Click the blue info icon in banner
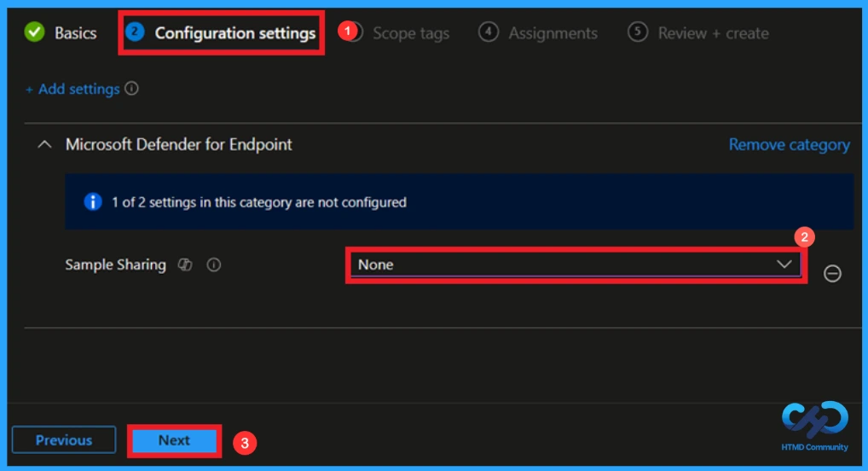The width and height of the screenshot is (868, 471). 92,201
